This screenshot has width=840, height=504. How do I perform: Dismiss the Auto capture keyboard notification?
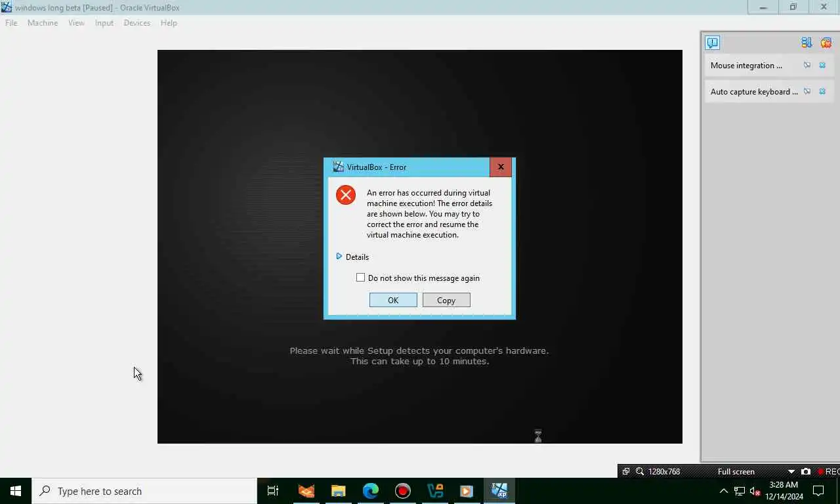(x=822, y=92)
